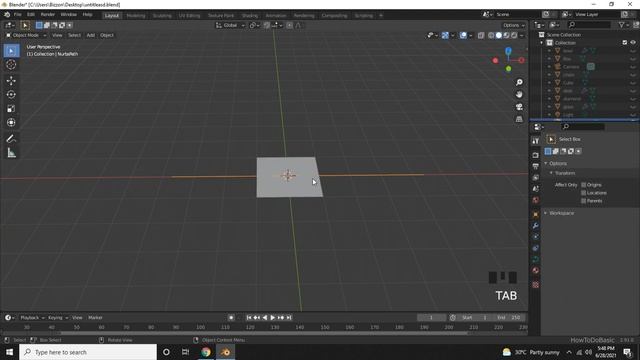Image resolution: width=640 pixels, height=360 pixels.
Task: Jump to the first frame in timeline
Action: [x=249, y=318]
